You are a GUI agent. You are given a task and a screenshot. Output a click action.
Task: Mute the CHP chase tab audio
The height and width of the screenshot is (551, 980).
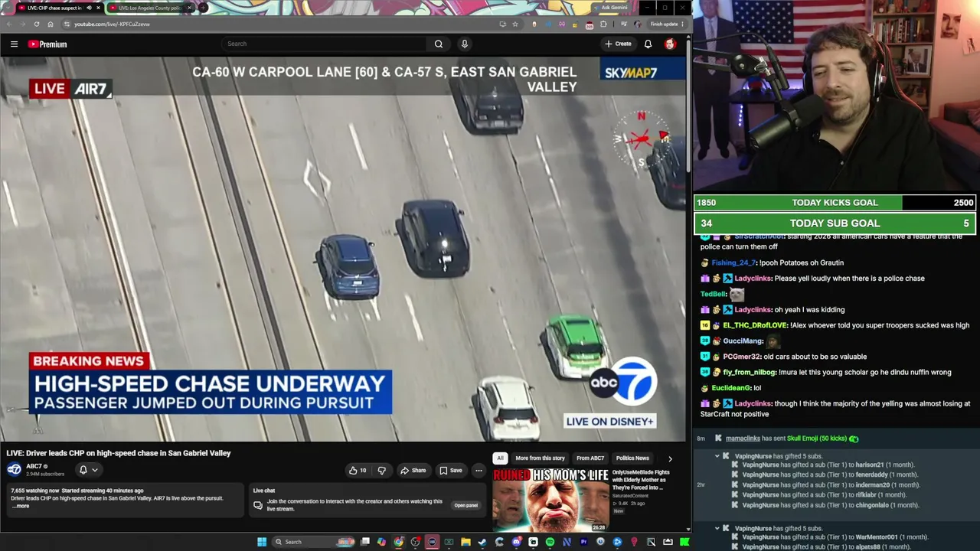coord(88,8)
